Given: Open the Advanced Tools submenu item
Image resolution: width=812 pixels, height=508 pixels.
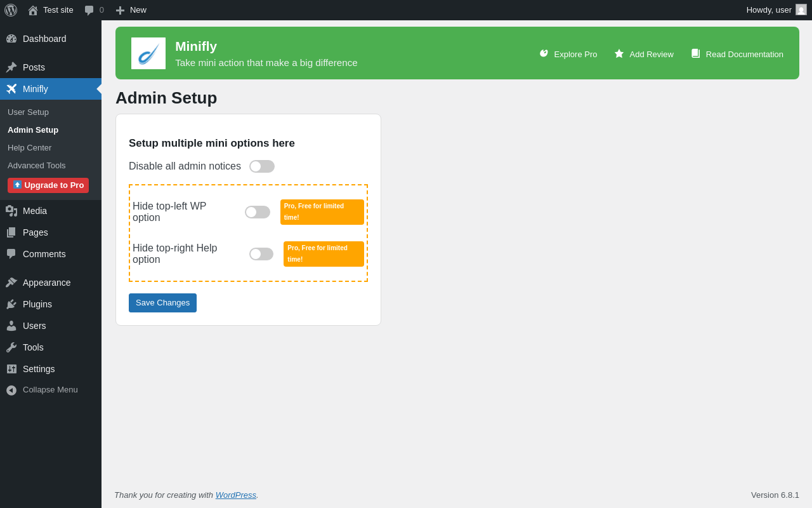Looking at the screenshot, I should 37,166.
